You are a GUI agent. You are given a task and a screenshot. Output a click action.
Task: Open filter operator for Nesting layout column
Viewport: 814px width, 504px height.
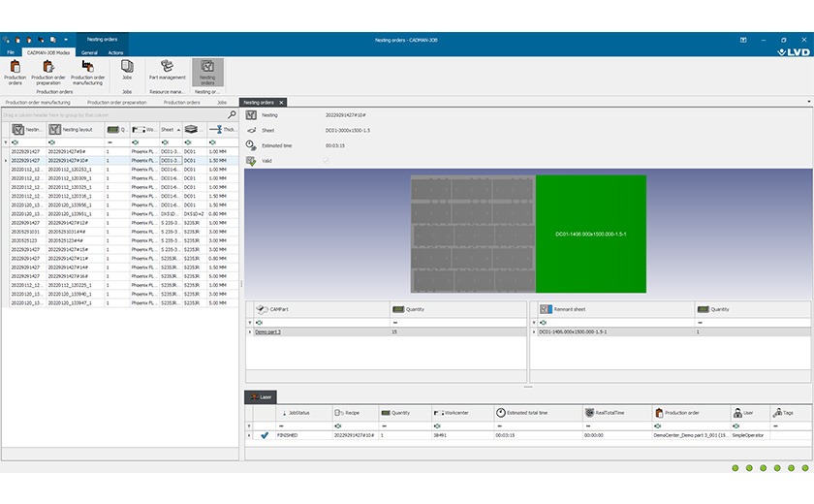pos(51,142)
